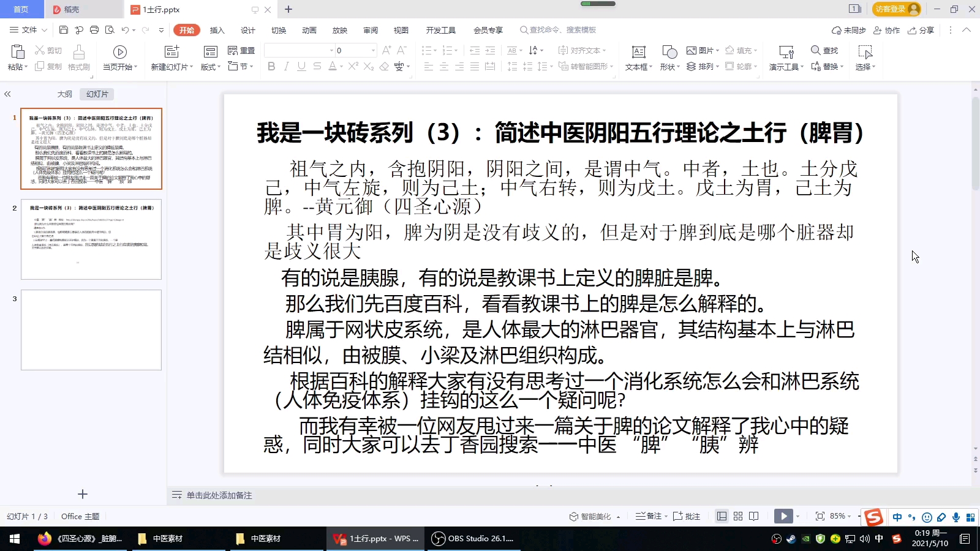980x551 pixels.
Task: Open the File (文件) menu dropdown arrow
Action: pyautogui.click(x=44, y=30)
